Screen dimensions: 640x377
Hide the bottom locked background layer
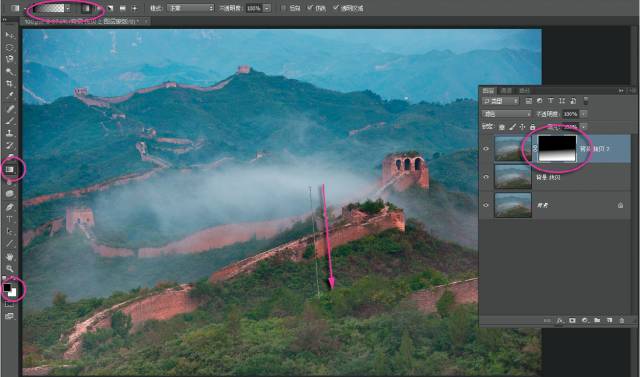point(486,205)
